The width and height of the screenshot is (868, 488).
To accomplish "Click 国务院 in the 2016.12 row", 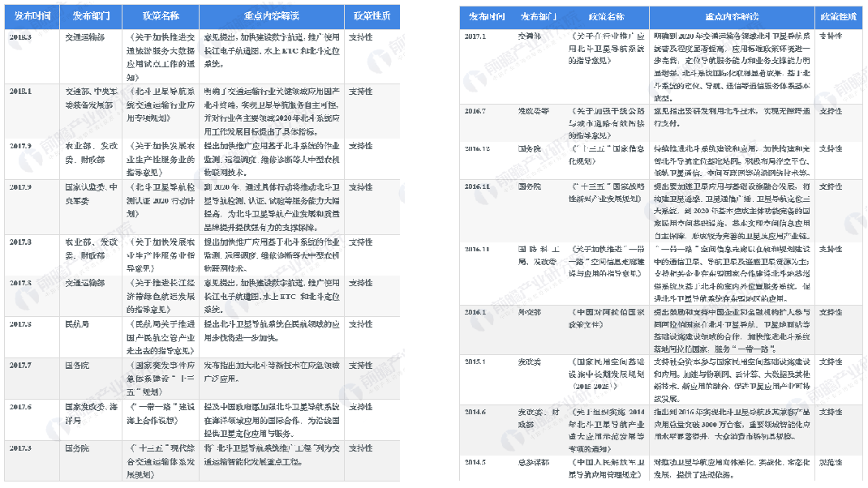I will click(x=529, y=149).
